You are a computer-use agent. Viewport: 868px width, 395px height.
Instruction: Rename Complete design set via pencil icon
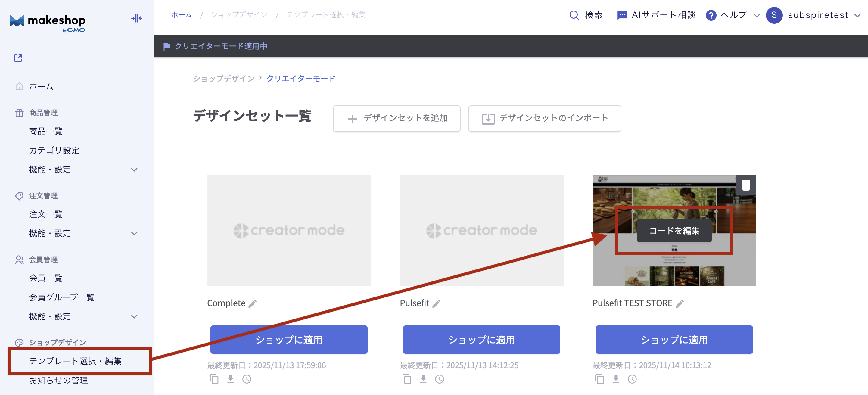coord(253,304)
